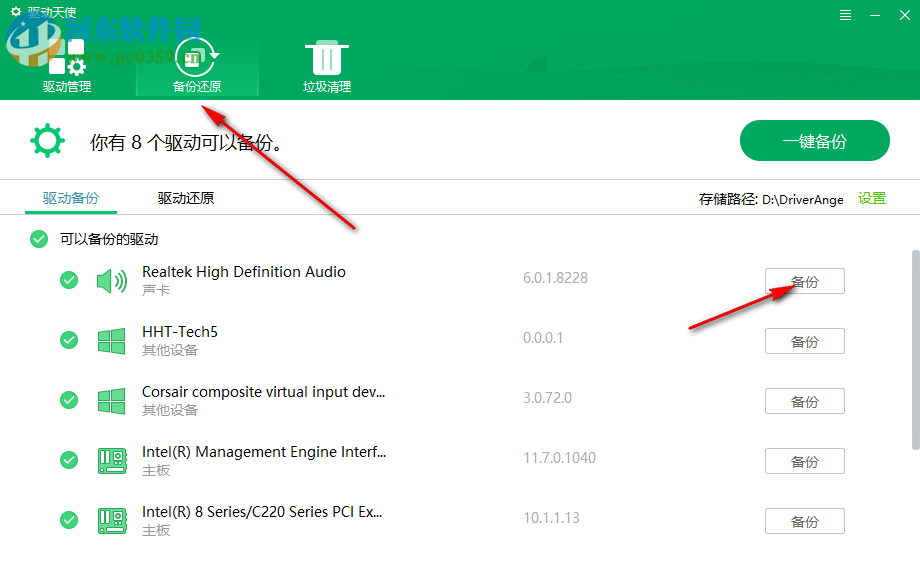Open 垃圾清理 garbage cleanup trash icon

[x=326, y=58]
